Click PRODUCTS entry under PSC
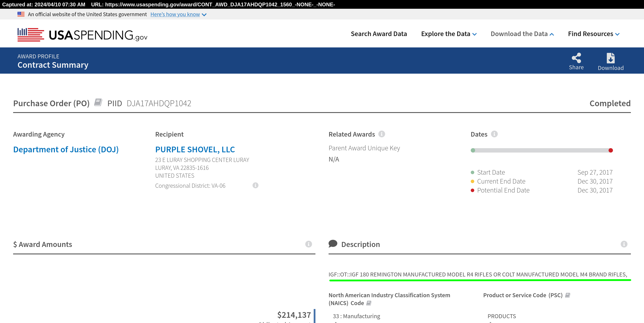The height and width of the screenshot is (323, 644). [x=502, y=316]
